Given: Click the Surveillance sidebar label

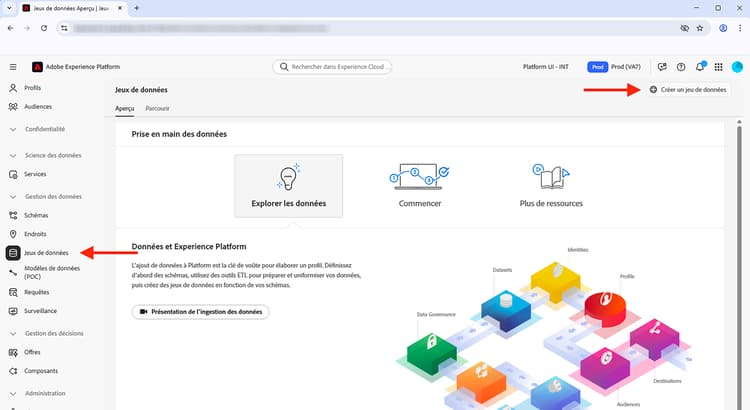Looking at the screenshot, I should pyautogui.click(x=41, y=311).
